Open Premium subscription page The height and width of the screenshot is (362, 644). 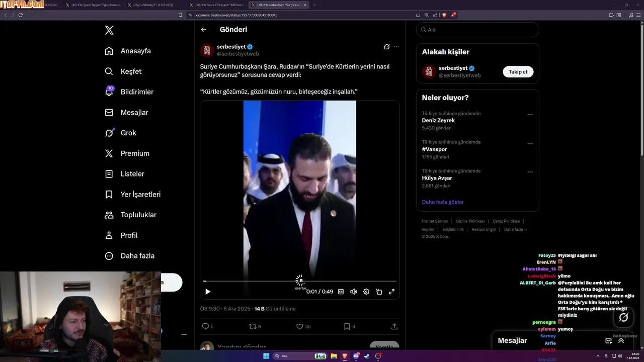127,153
